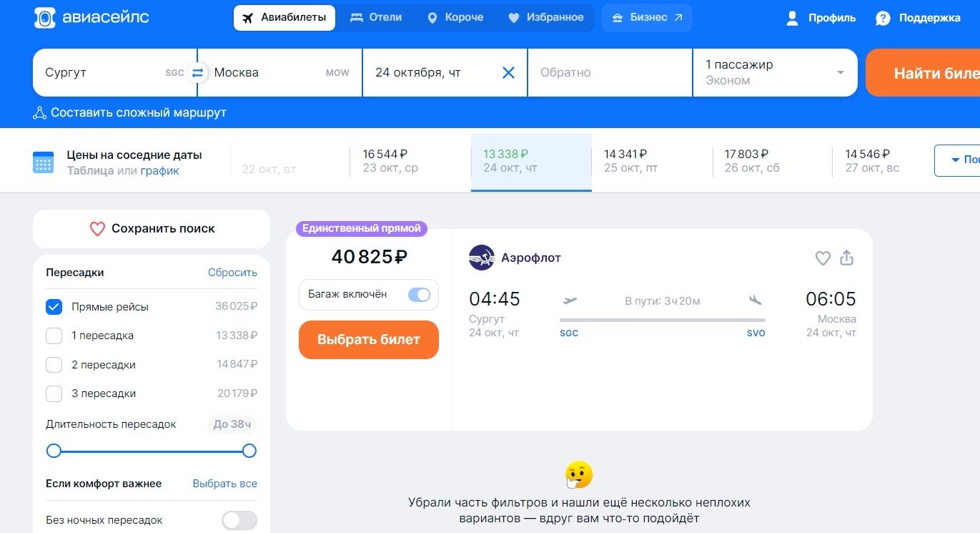Open the price calendar icon
This screenshot has height=533, width=980.
43,162
